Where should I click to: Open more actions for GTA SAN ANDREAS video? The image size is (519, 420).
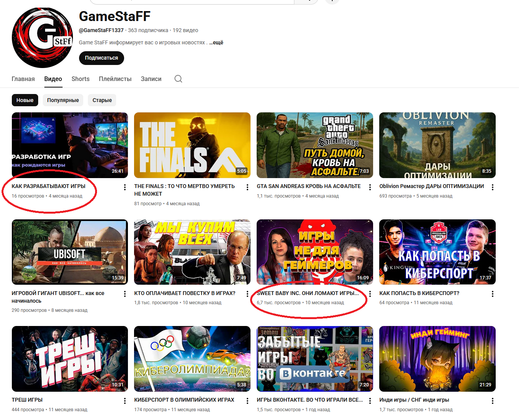[370, 187]
